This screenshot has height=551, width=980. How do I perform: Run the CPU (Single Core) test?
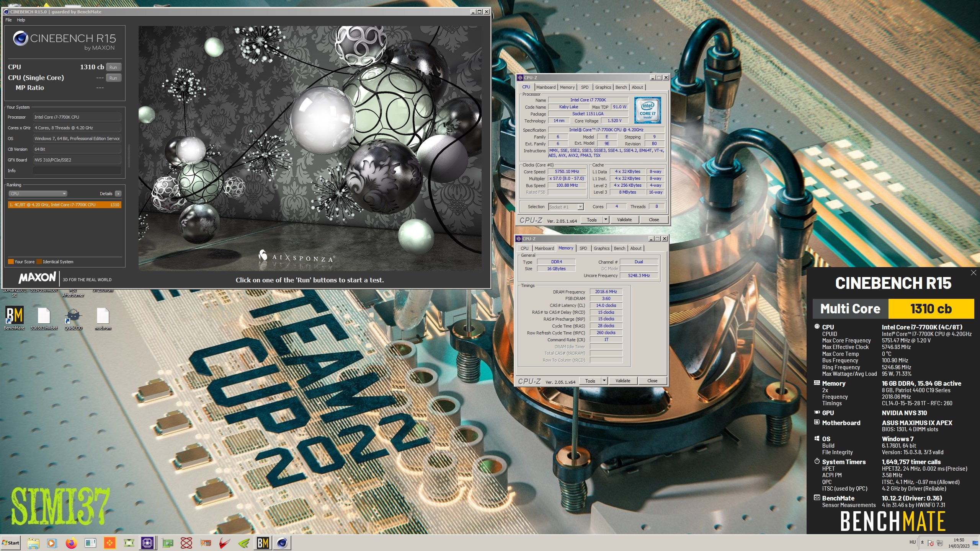coord(113,78)
